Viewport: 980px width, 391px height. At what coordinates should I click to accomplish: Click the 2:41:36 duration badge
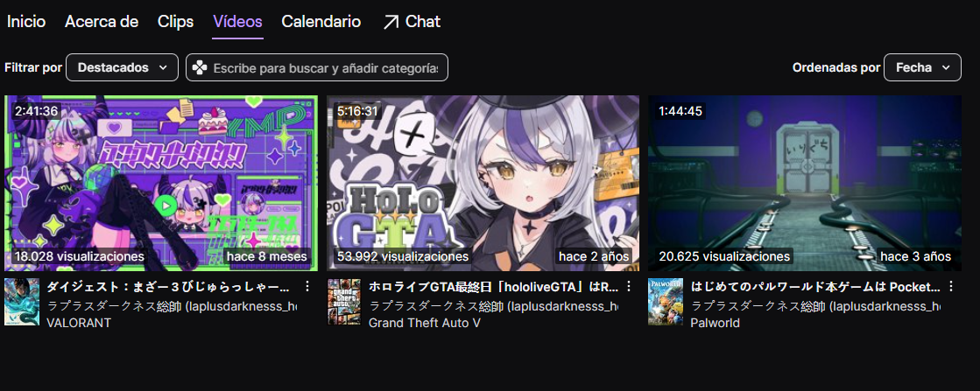click(x=36, y=111)
